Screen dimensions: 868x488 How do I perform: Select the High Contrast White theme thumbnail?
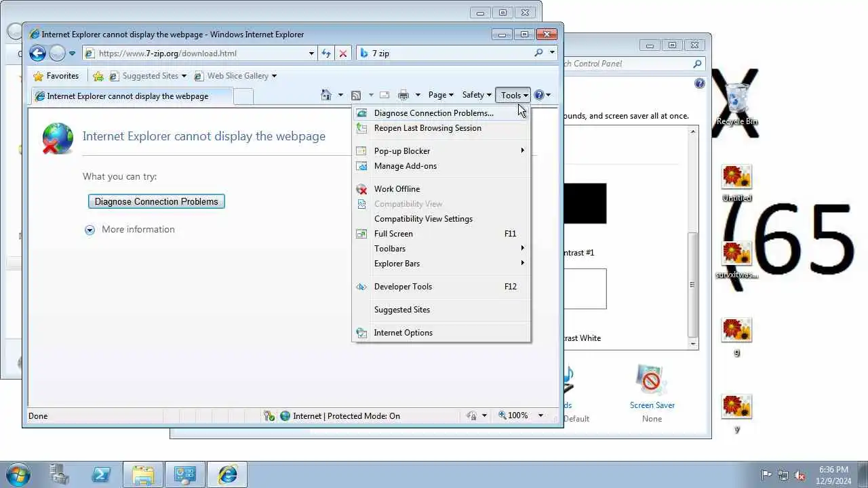tap(585, 289)
